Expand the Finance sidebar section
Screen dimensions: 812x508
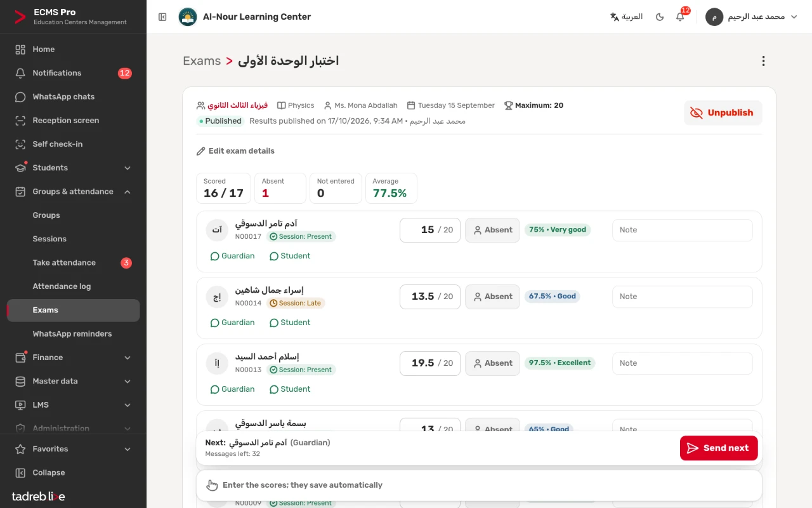click(x=73, y=358)
